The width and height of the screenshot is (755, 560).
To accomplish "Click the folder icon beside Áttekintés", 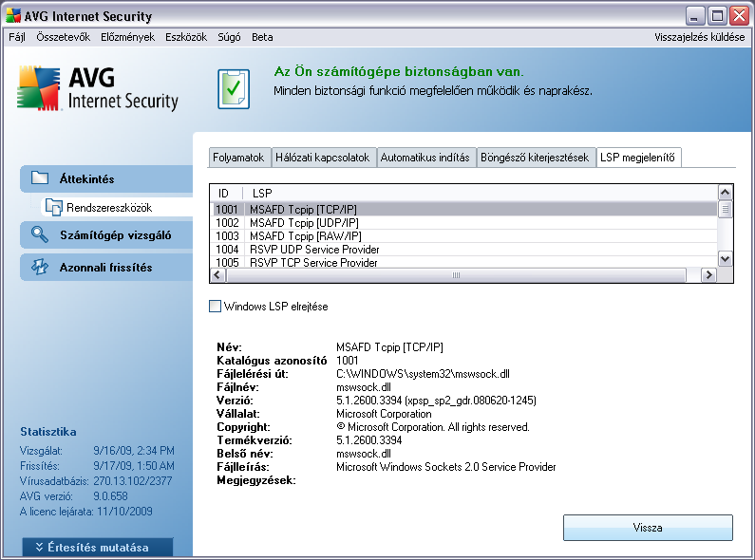I will (x=40, y=178).
